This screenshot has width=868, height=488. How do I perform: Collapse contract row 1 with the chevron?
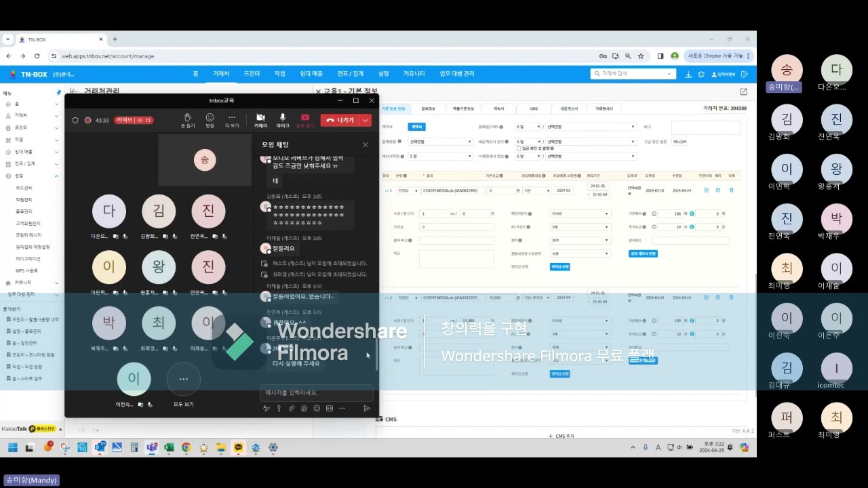(387, 190)
